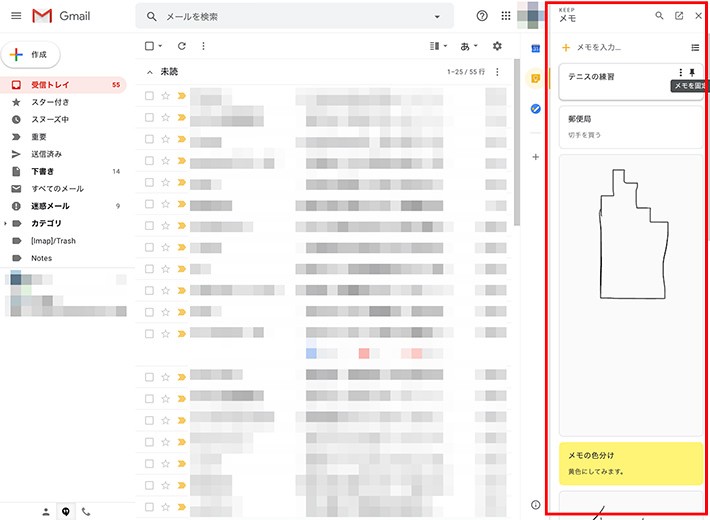This screenshot has height=520, width=710.
Task: Open the 未読 section three-dot options
Action: click(497, 72)
